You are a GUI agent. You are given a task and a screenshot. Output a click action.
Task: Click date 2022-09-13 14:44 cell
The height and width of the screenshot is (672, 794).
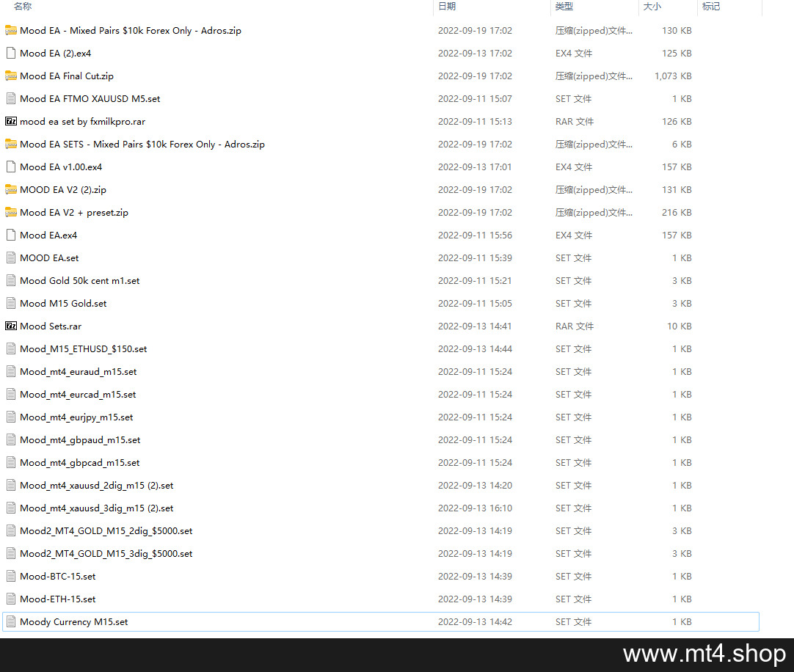[x=475, y=349]
